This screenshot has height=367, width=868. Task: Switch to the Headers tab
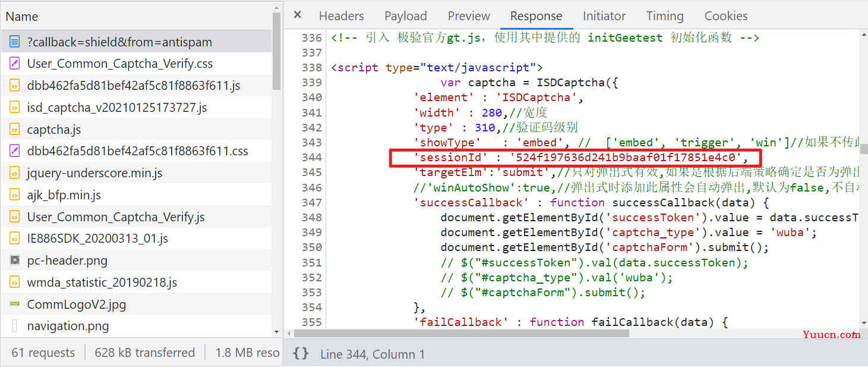coord(341,16)
